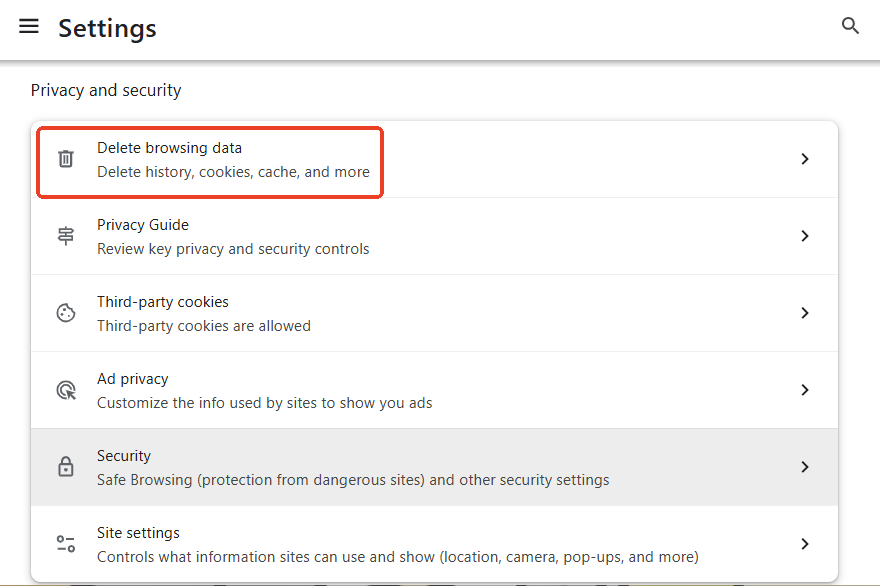Expand the Security row chevron
The width and height of the screenshot is (880, 586).
tap(805, 466)
